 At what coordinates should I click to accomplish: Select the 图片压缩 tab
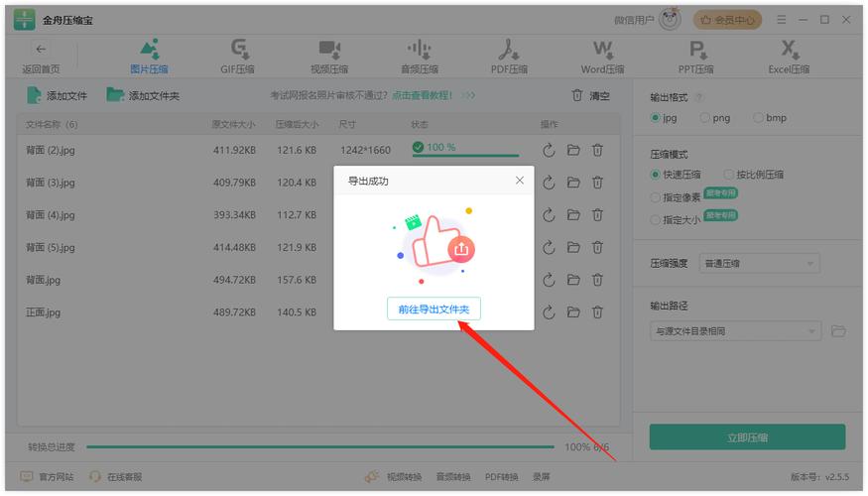tap(149, 57)
